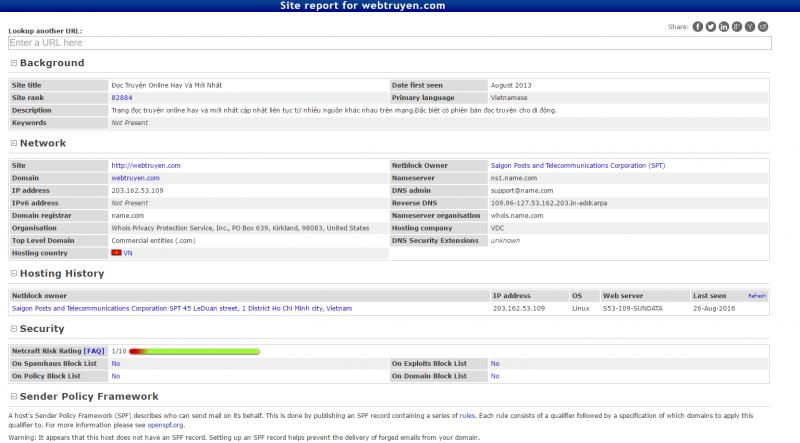Viewport: 800px width, 443px height.
Task: Collapse the Background section
Action: click(14, 63)
